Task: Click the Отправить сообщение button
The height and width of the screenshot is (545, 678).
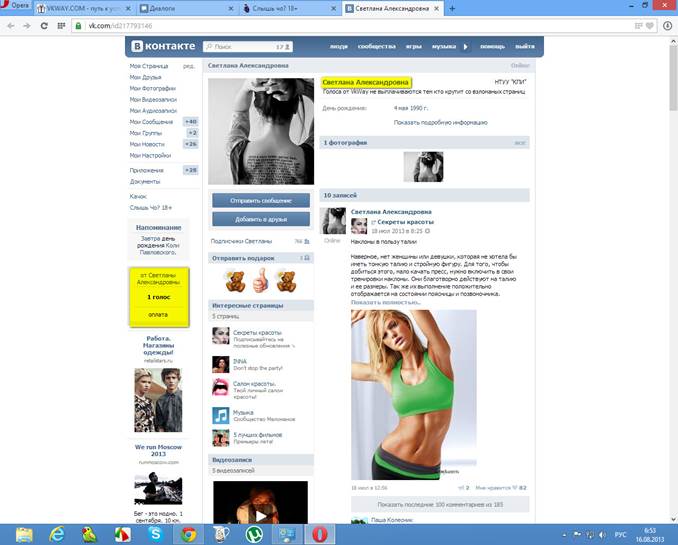Action: point(261,200)
